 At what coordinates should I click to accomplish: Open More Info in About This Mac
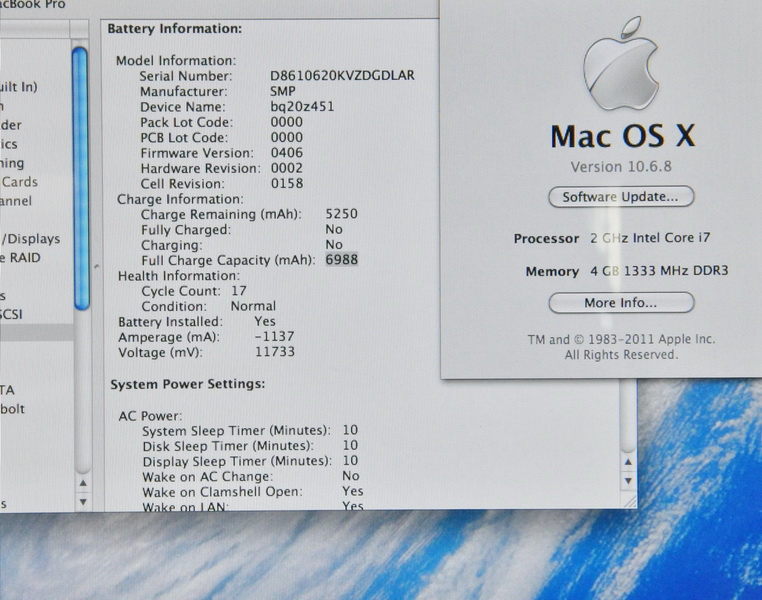(x=621, y=302)
